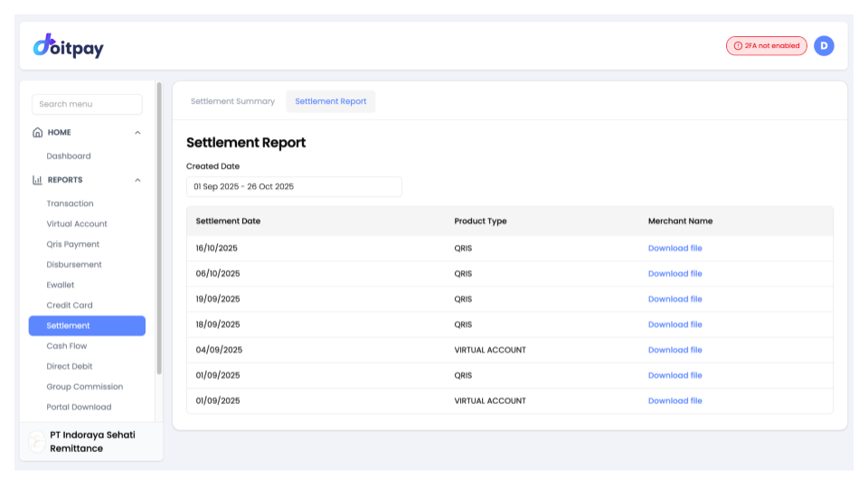
Task: Click the sidebar vertical scrollbar
Action: [x=159, y=229]
